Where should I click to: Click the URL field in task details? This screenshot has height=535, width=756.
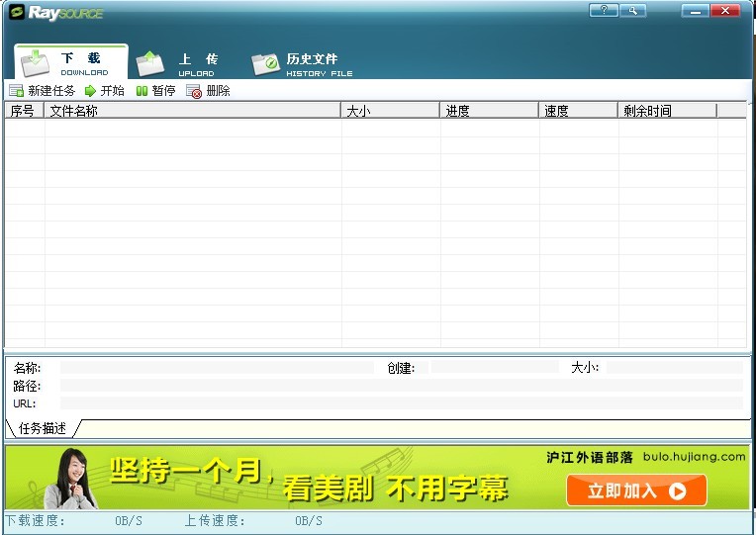[x=401, y=403]
